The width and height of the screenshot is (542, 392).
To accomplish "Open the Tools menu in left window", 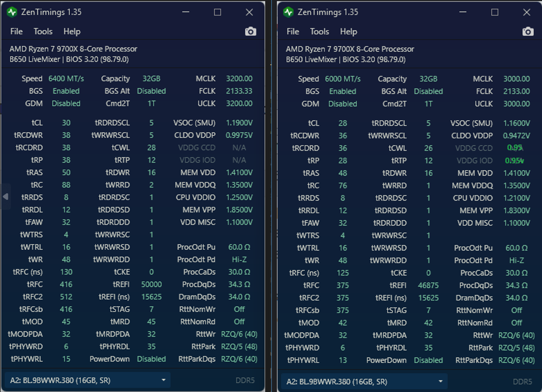I will tap(43, 31).
